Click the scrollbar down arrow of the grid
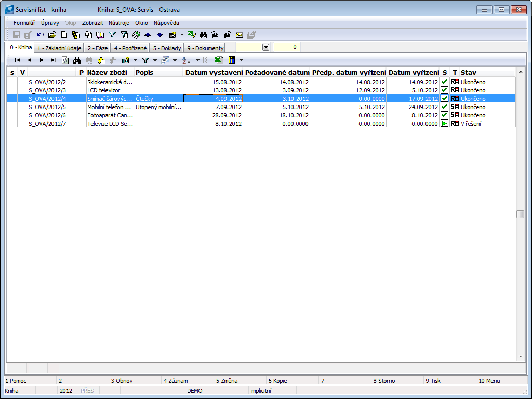 [521, 357]
